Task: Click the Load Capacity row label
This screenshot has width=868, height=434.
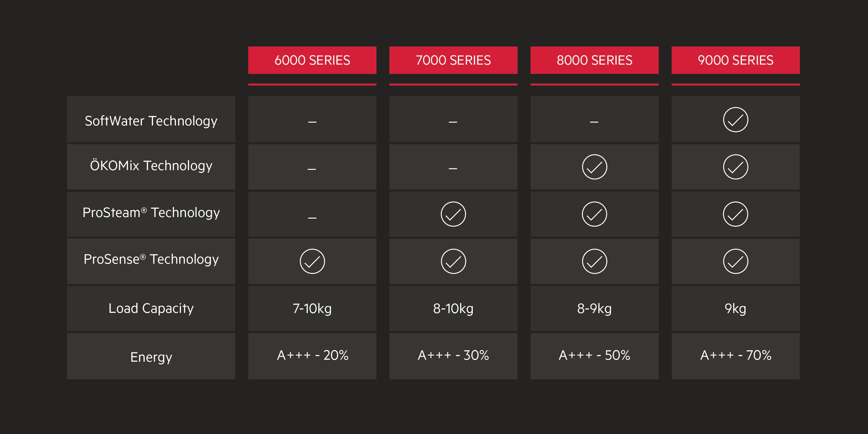Action: pyautogui.click(x=151, y=308)
